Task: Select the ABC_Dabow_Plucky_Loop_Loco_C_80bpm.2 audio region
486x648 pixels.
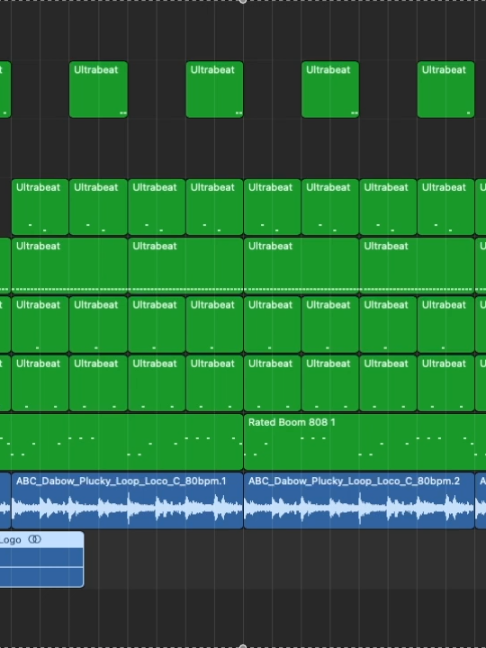Action: [359, 500]
